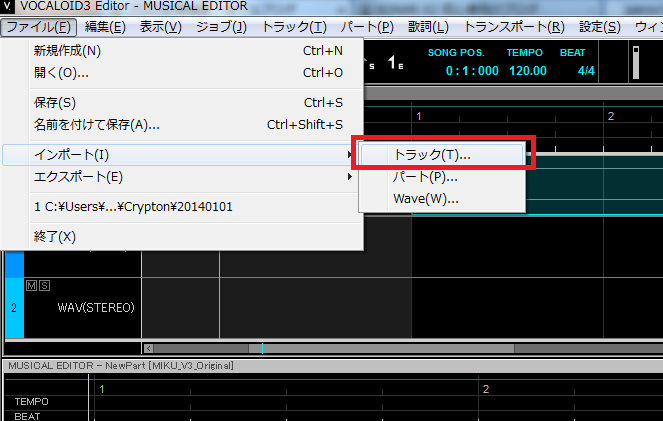663x421 pixels.
Task: Click the horizontal scrollbar left arrow
Action: click(x=148, y=349)
